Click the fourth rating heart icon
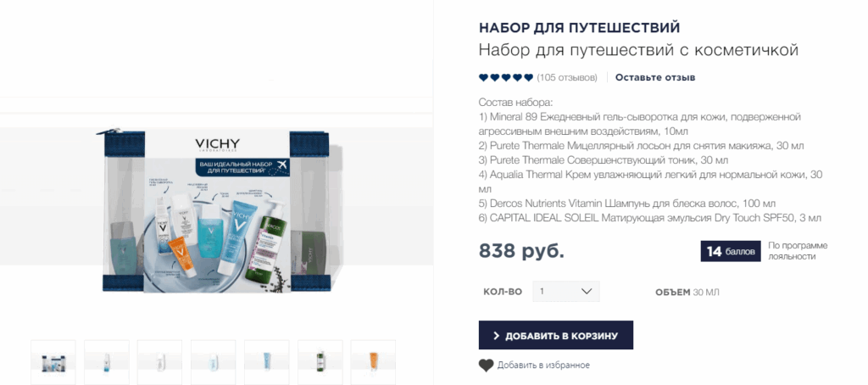Image resolution: width=868 pixels, height=385 pixels. point(518,77)
